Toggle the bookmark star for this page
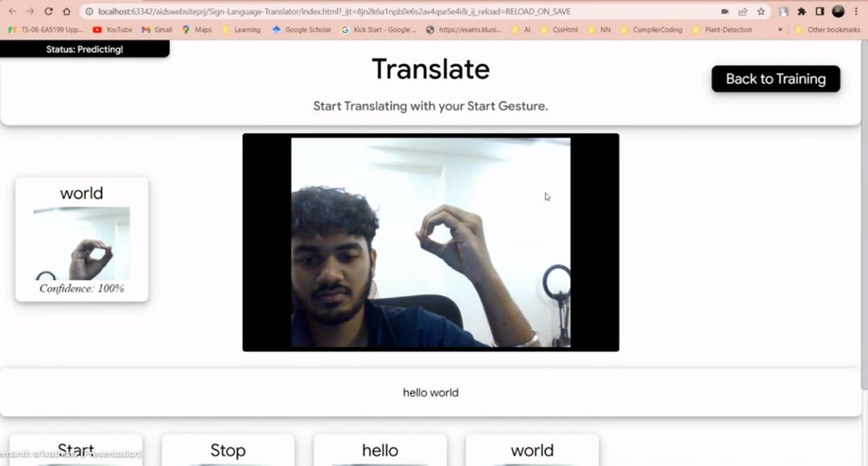 click(x=761, y=11)
